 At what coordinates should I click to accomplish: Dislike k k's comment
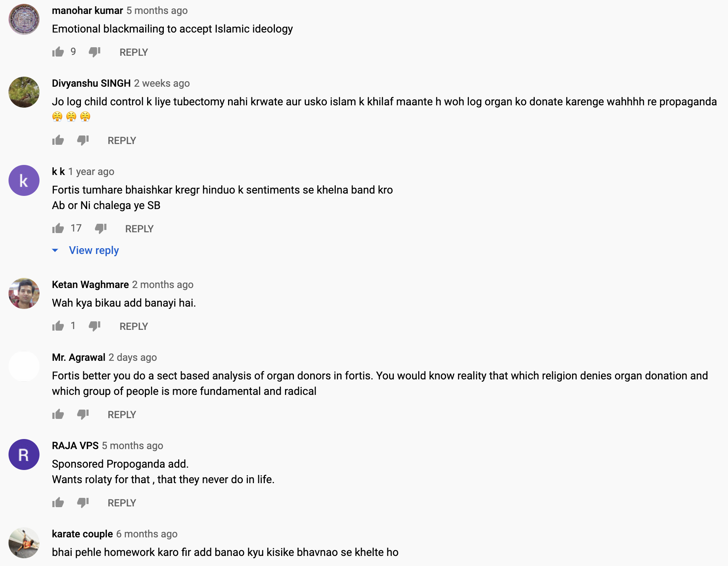[101, 228]
